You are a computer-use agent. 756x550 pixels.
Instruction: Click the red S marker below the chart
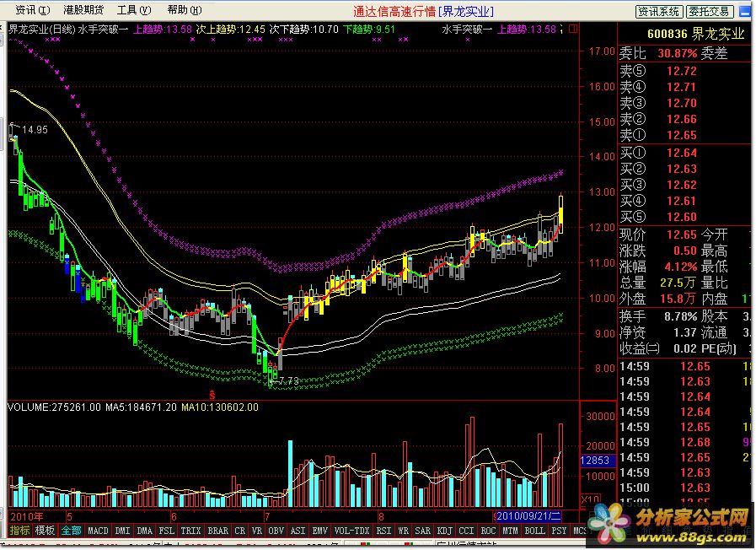(212, 394)
